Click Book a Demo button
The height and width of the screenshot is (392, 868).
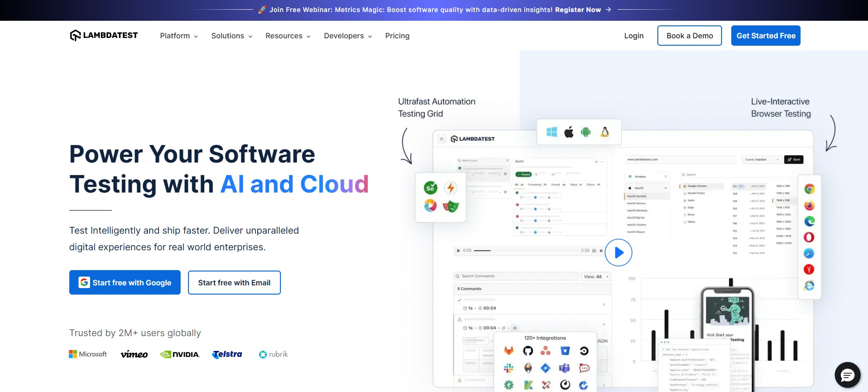click(x=689, y=36)
